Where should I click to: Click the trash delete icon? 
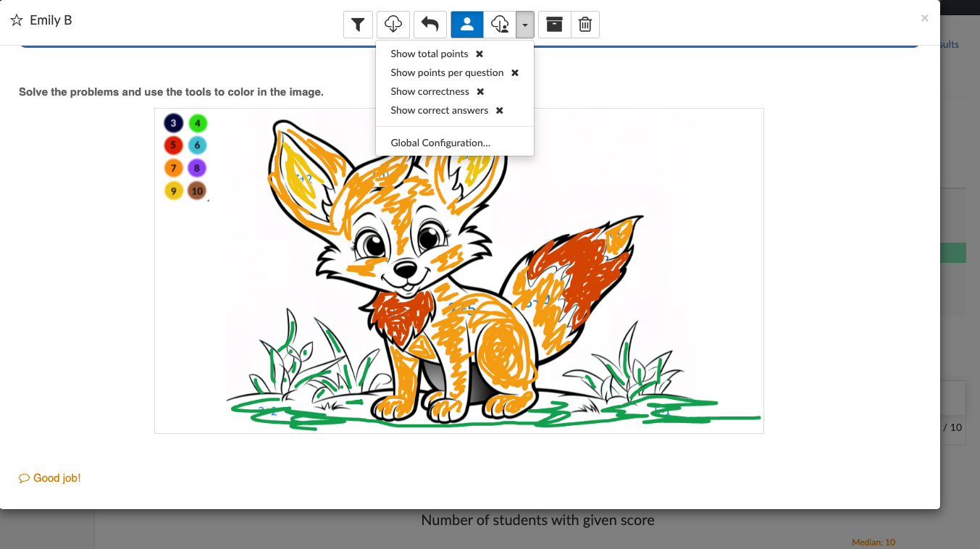585,24
